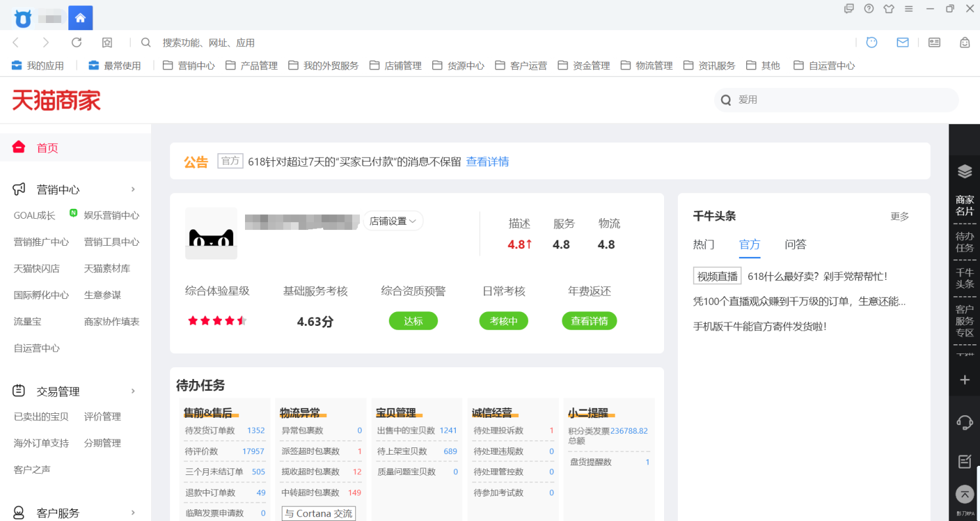Click the 更多 link in 千牛头条

click(x=899, y=216)
